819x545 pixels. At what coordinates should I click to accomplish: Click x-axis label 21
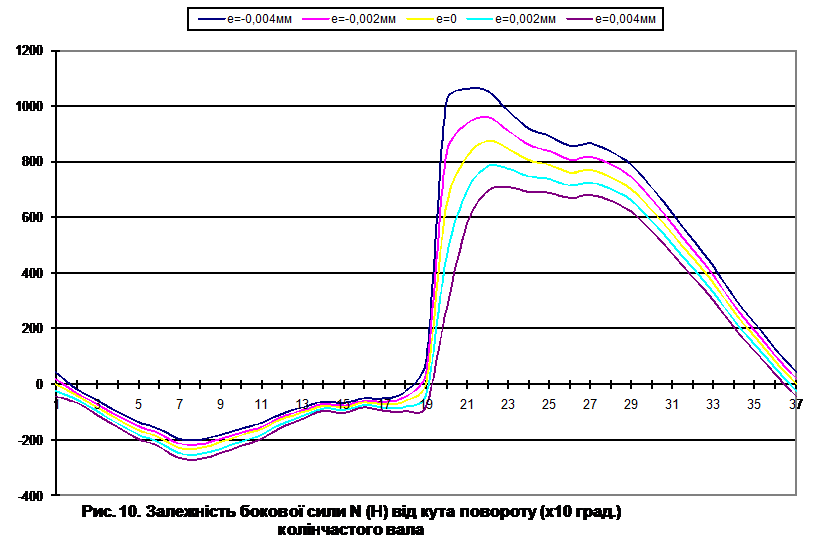coord(467,404)
